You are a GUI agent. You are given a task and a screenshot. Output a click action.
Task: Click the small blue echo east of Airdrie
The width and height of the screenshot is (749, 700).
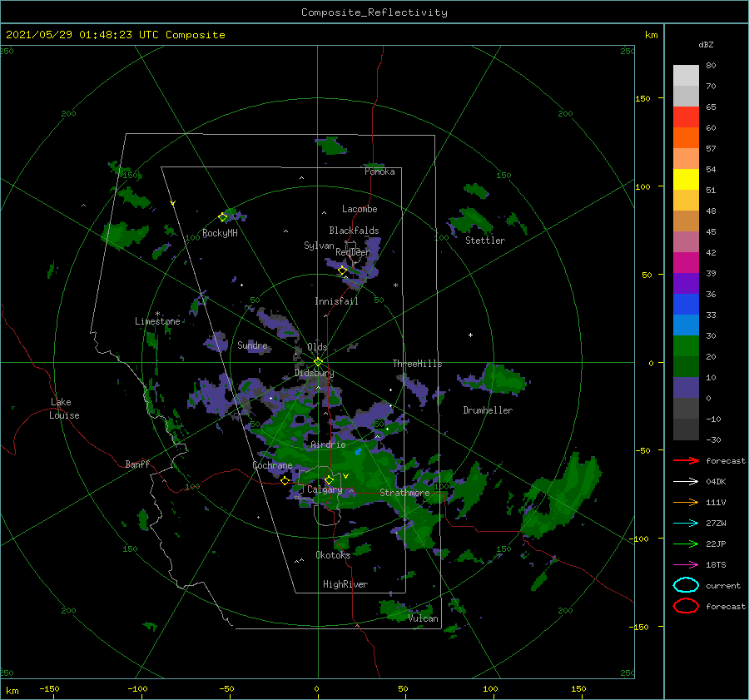[358, 451]
